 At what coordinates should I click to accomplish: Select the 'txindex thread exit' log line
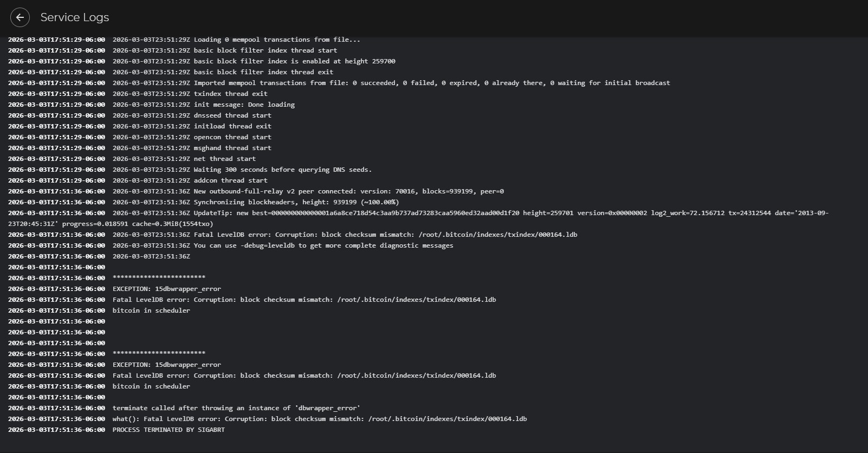pyautogui.click(x=230, y=94)
